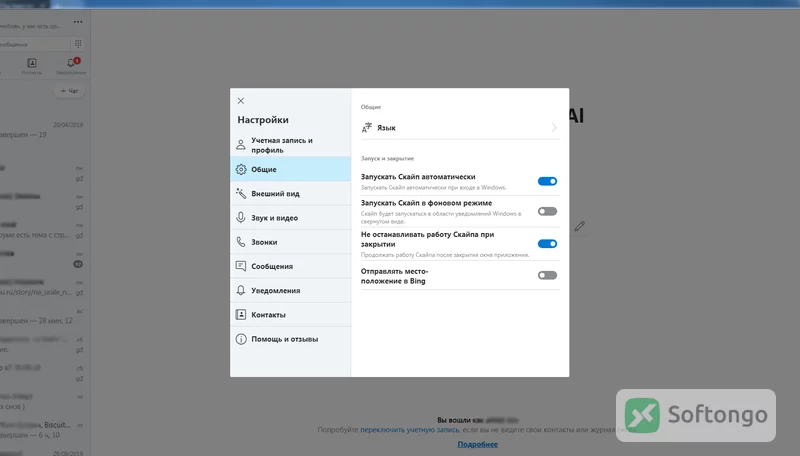Click the phone icon for Звонки

[241, 242]
